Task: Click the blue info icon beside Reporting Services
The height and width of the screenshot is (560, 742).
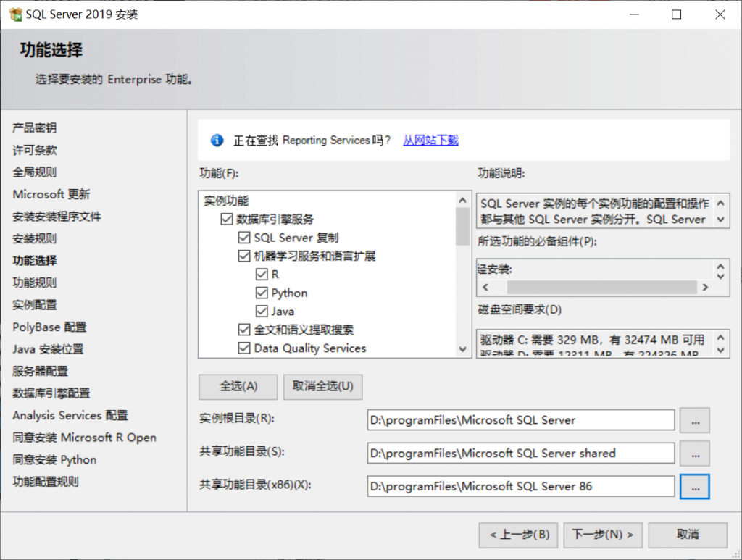Action: (x=216, y=141)
